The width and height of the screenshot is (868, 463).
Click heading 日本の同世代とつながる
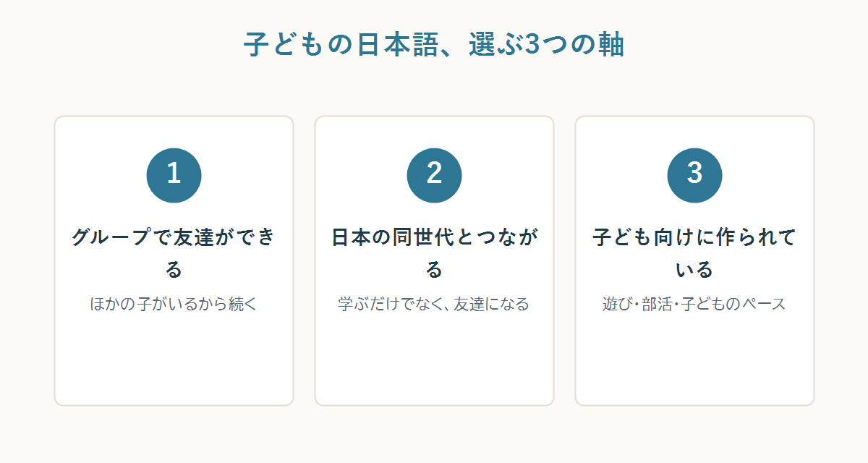434,253
